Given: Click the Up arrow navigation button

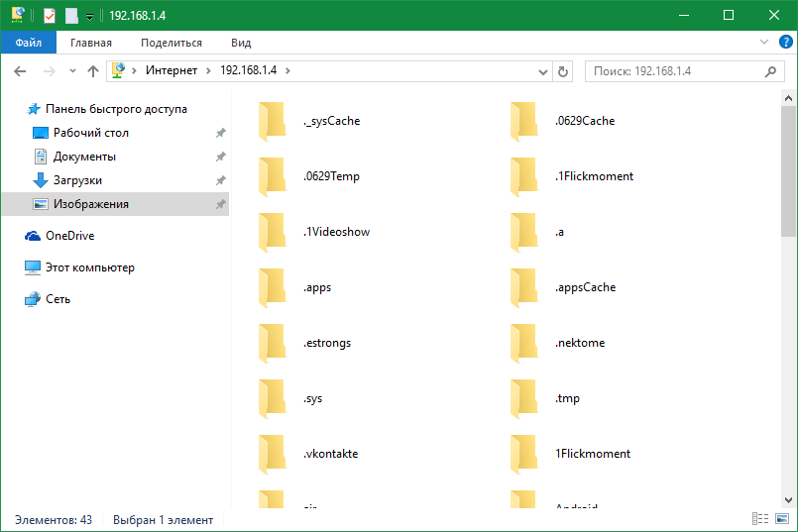Looking at the screenshot, I should [93, 71].
